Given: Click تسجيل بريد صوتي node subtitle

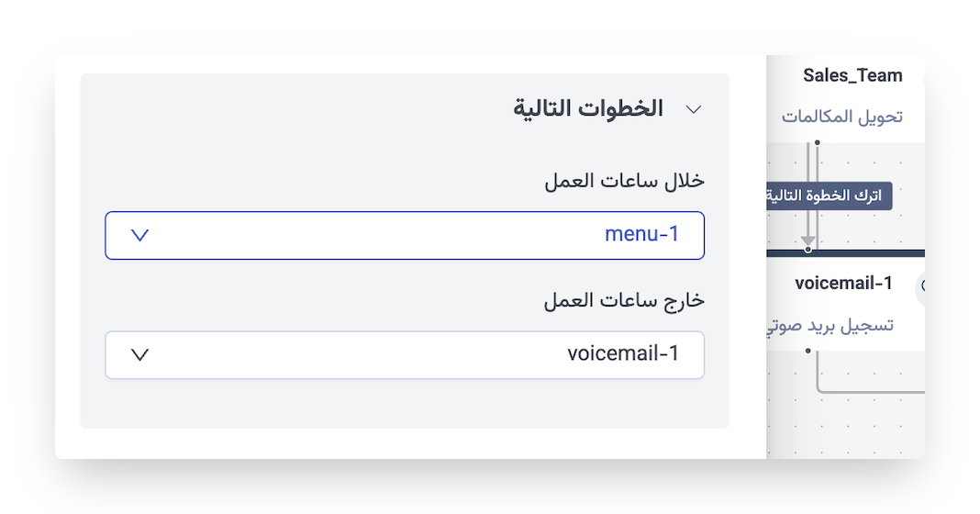Looking at the screenshot, I should (830, 326).
